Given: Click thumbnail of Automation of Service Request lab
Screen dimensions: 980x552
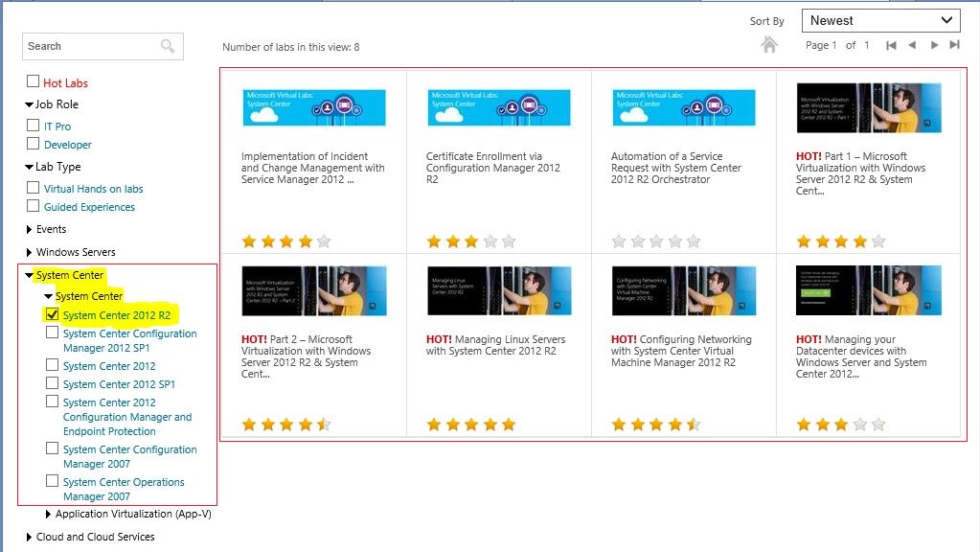Looking at the screenshot, I should 684,107.
